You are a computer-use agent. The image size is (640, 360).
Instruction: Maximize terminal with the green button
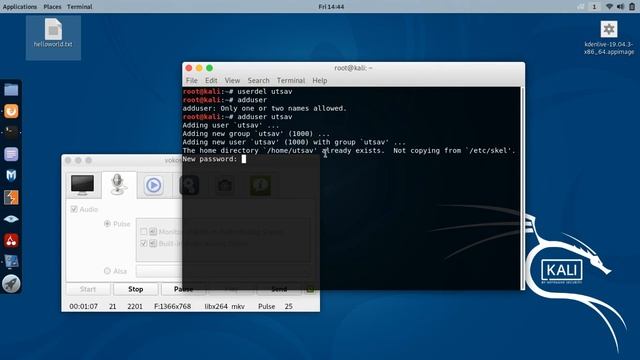pos(209,68)
